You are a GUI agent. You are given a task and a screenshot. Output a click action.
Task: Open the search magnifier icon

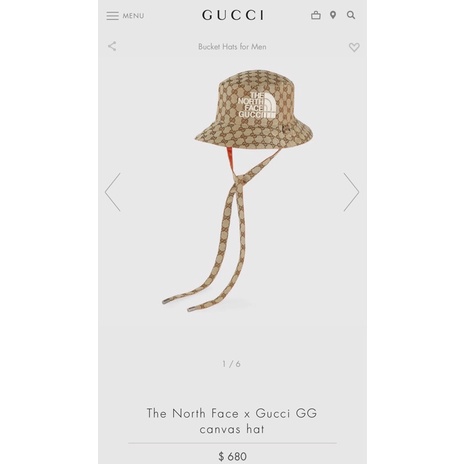tap(351, 15)
